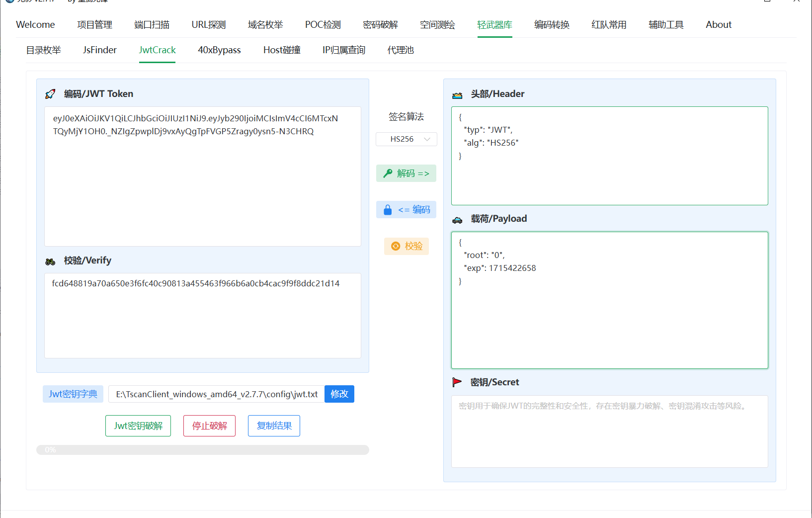Click into the 载荷/Payload JSON editor
Image resolution: width=812 pixels, height=518 pixels.
point(610,300)
